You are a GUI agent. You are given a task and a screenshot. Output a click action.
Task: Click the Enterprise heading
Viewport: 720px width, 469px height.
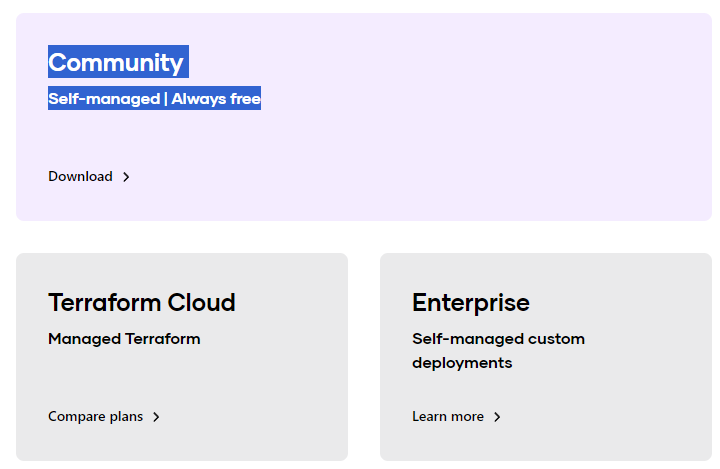coord(471,303)
